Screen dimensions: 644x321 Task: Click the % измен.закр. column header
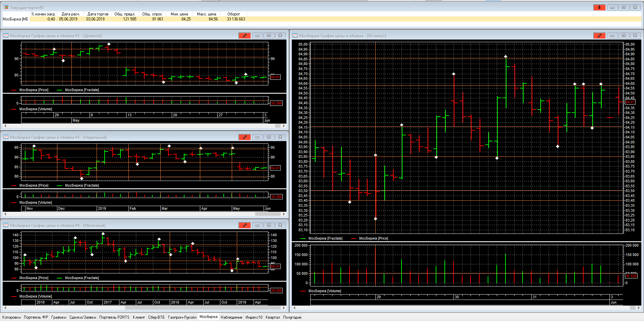click(x=43, y=14)
